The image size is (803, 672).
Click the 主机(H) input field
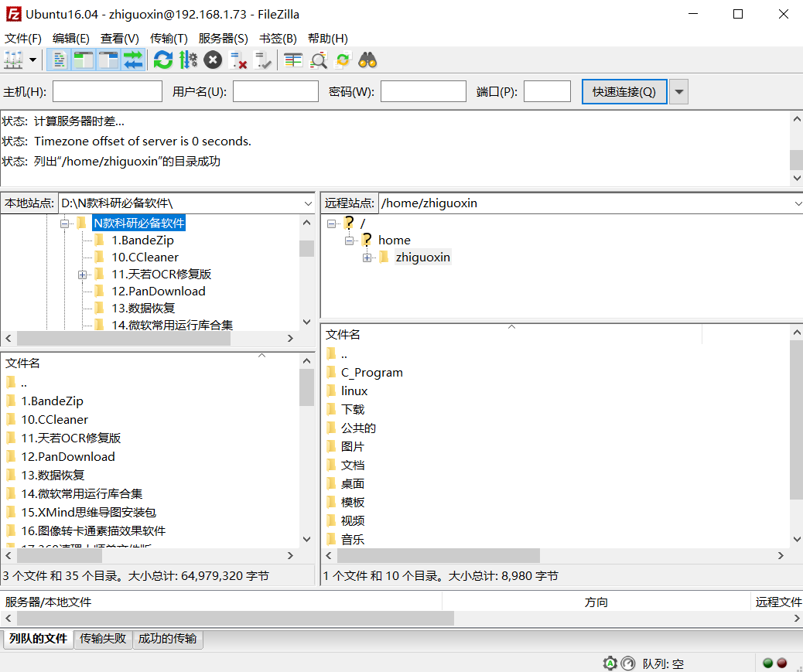pyautogui.click(x=108, y=91)
